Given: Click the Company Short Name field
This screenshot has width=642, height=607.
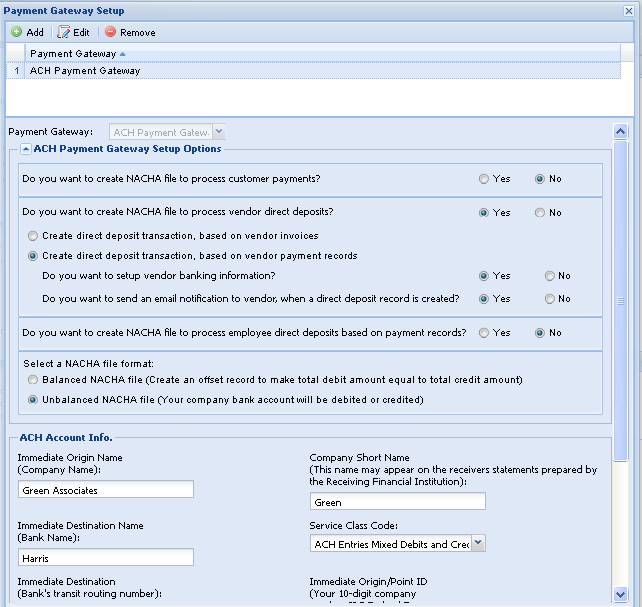Looking at the screenshot, I should tap(397, 502).
